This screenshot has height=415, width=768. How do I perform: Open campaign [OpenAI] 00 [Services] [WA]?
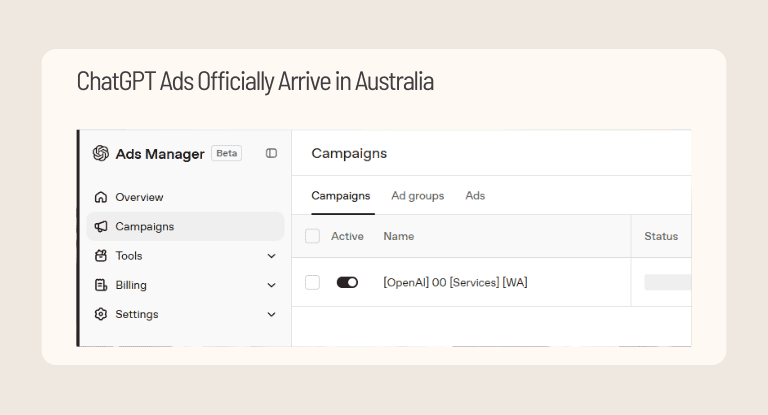click(x=455, y=283)
